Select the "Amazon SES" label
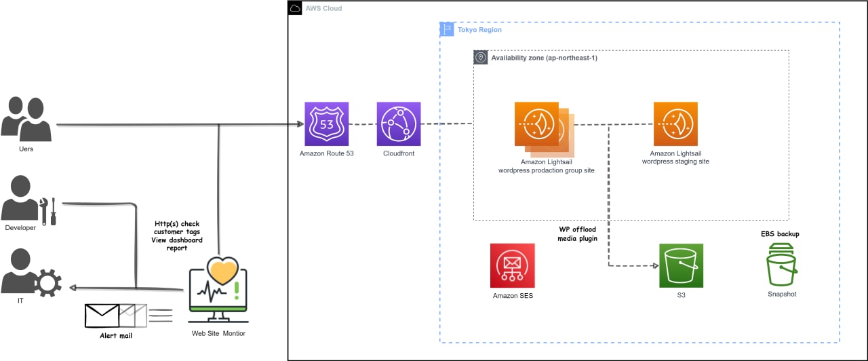This screenshot has width=868, height=361. click(513, 296)
